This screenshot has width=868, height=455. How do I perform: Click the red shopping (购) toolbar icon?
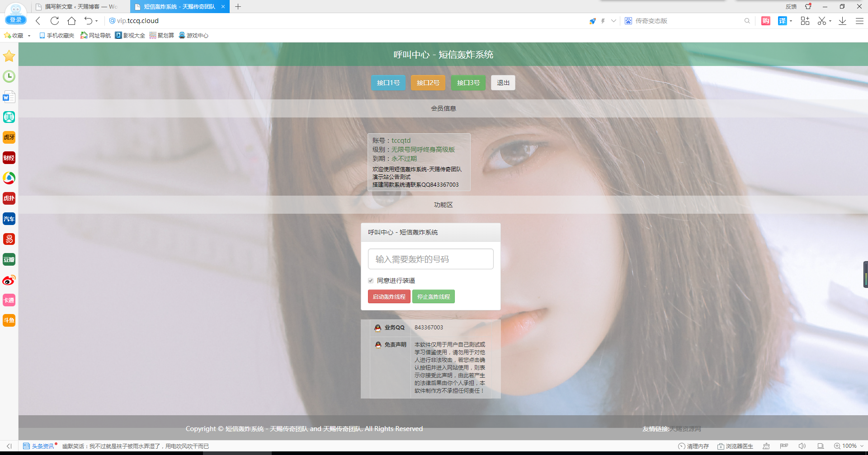[765, 21]
